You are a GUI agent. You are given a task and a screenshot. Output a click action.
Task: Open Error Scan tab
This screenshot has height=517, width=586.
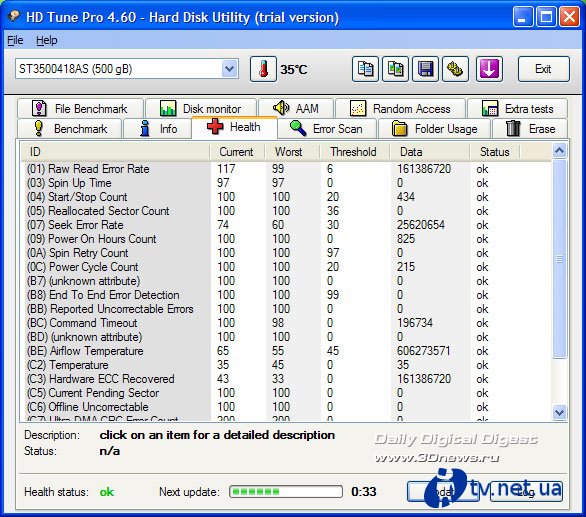coord(327,129)
